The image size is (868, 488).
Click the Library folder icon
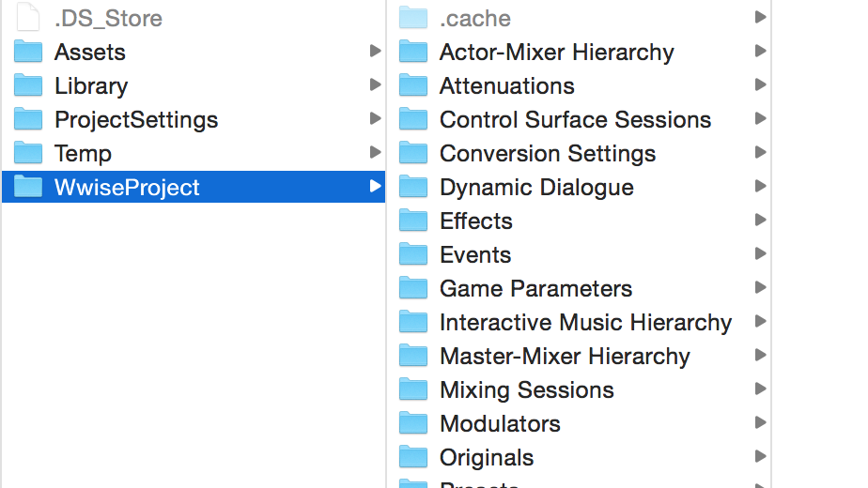[x=27, y=85]
